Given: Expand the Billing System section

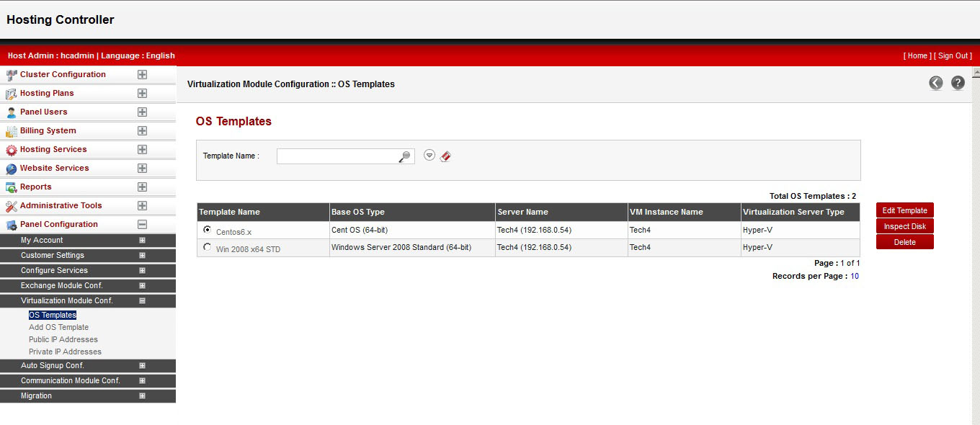Looking at the screenshot, I should tap(142, 130).
